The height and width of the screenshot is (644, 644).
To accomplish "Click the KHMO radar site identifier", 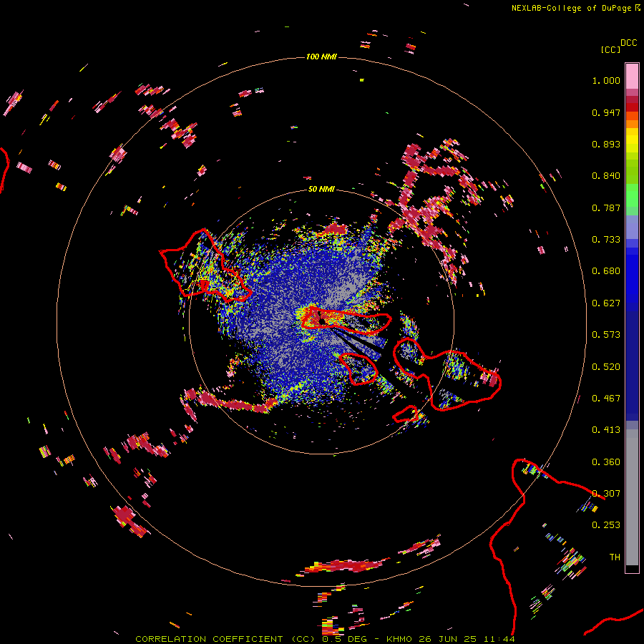I will click(399, 639).
